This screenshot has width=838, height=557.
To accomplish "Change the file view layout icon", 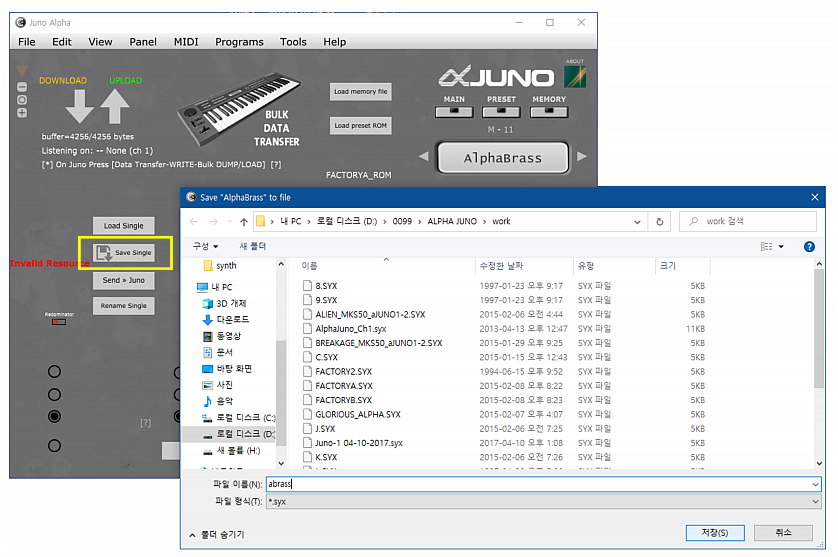I will click(766, 246).
